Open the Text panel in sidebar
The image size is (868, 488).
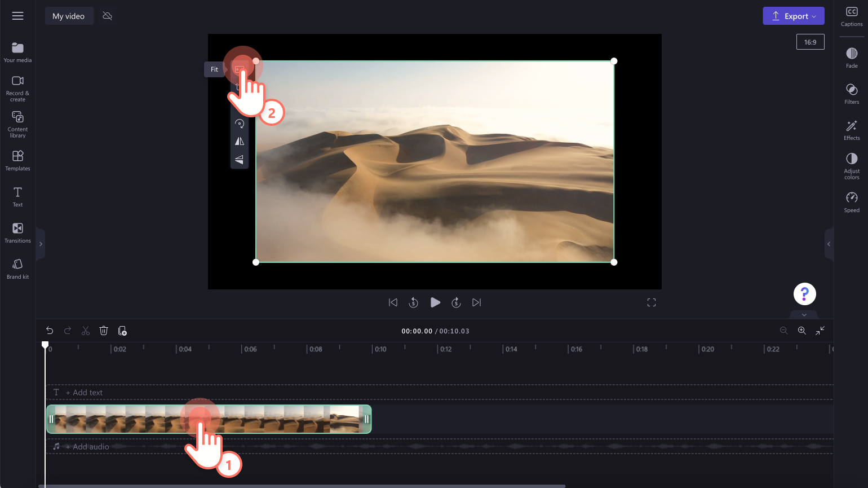click(17, 197)
